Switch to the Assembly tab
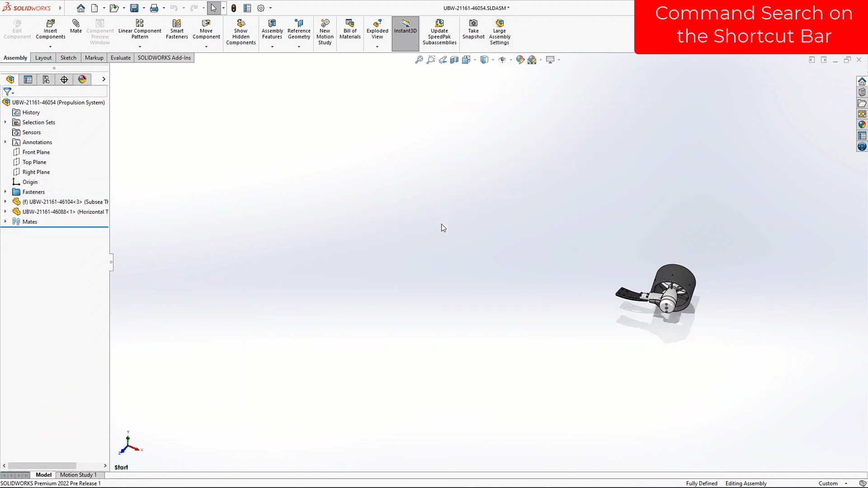Screen dimensions: 868x488 click(15, 58)
